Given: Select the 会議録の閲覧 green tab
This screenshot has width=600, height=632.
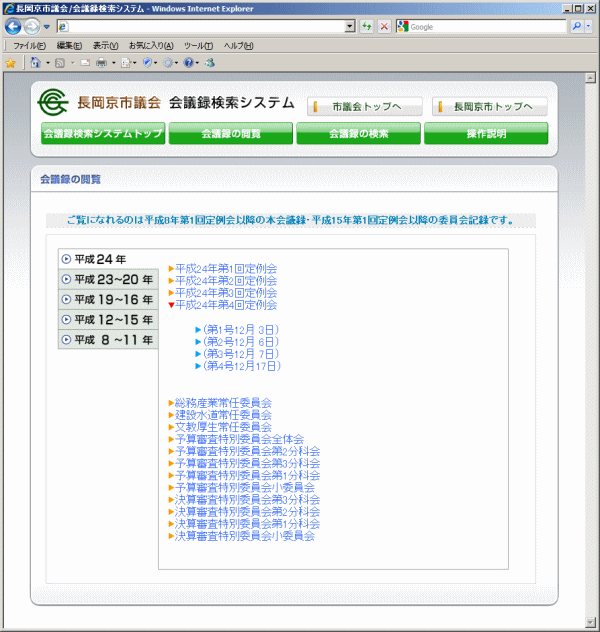Looking at the screenshot, I should click(231, 133).
